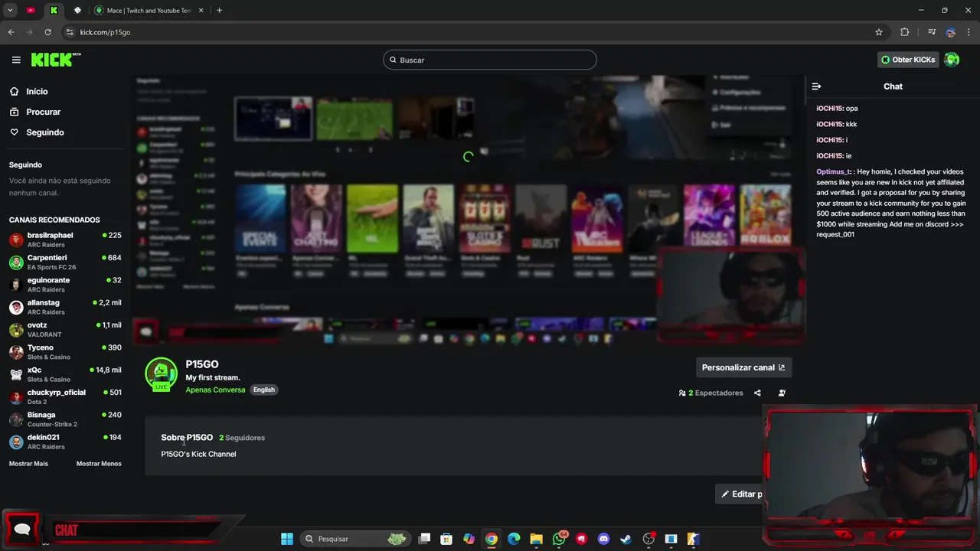The height and width of the screenshot is (551, 980).
Task: Open a new browser tab
Action: [219, 11]
